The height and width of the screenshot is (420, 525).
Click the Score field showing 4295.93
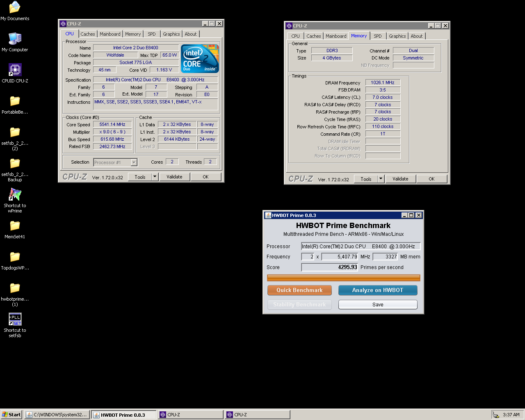click(330, 267)
